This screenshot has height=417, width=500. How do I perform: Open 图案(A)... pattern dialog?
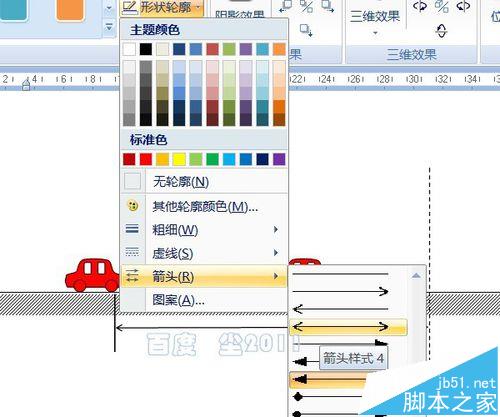pyautogui.click(x=204, y=300)
